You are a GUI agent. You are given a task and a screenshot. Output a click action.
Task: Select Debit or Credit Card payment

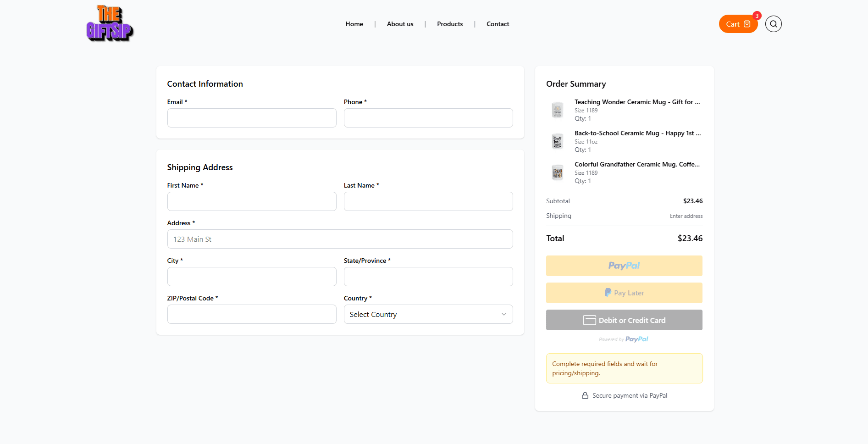click(624, 320)
